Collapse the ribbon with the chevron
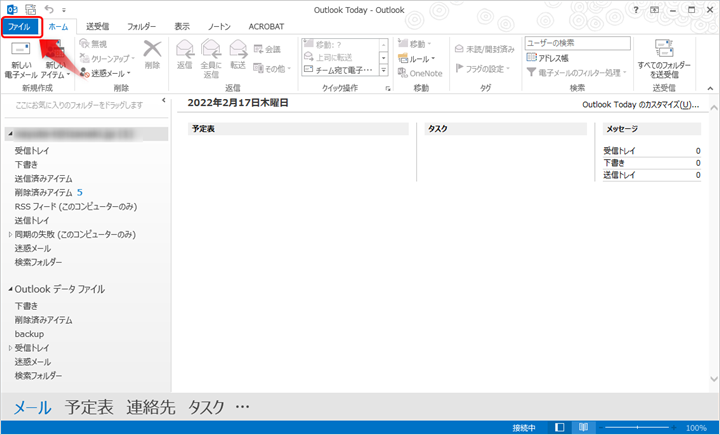Viewport: 720px width, 435px height. tap(710, 88)
